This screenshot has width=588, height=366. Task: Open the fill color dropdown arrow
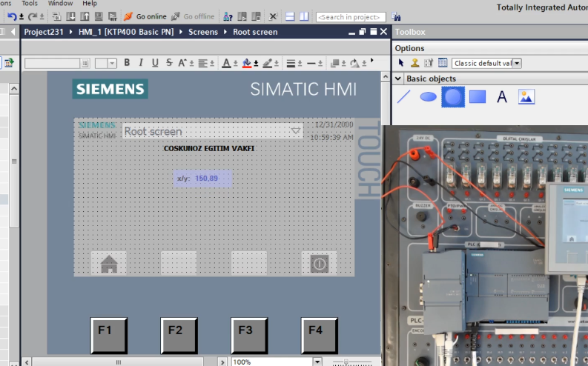click(x=256, y=63)
